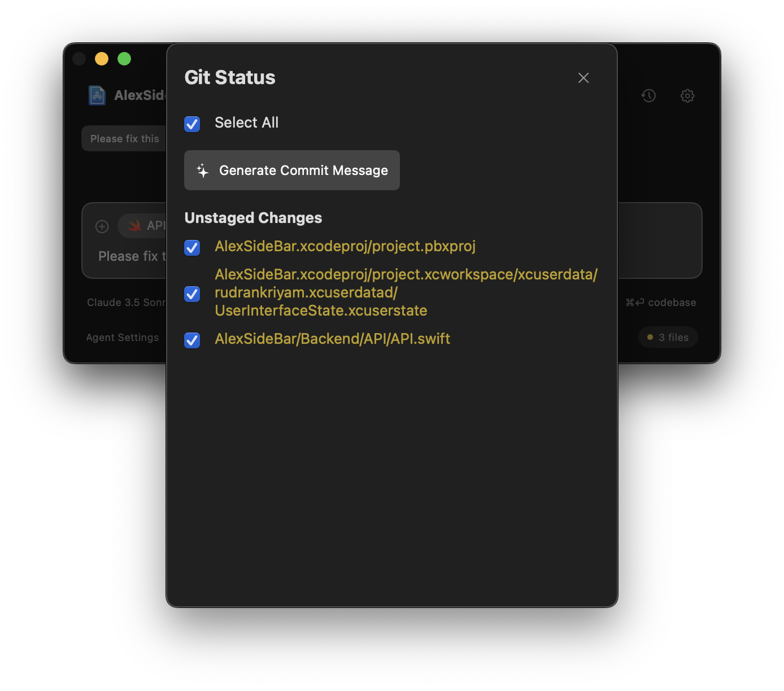Image resolution: width=784 pixels, height=691 pixels.
Task: Click the sparkle icon on Generate Commit Message
Action: 202,170
